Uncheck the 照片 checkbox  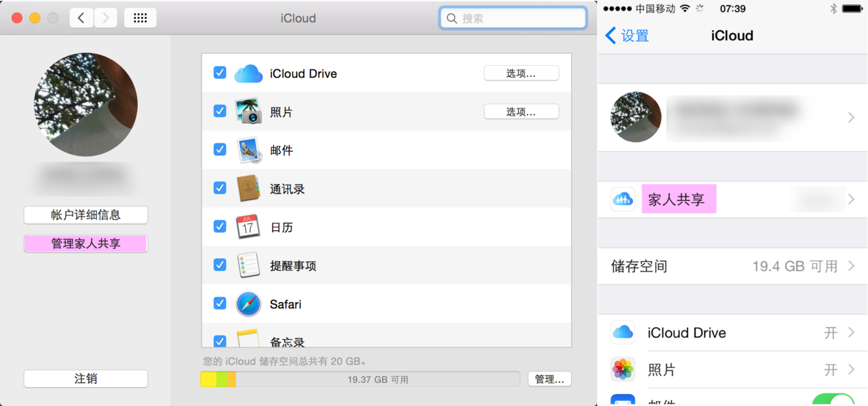(220, 111)
